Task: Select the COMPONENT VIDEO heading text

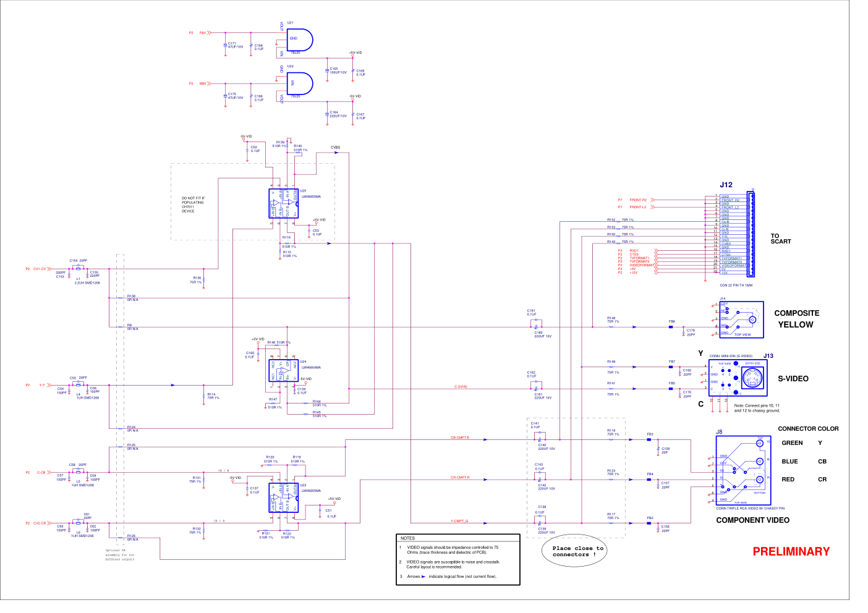Action: click(752, 520)
